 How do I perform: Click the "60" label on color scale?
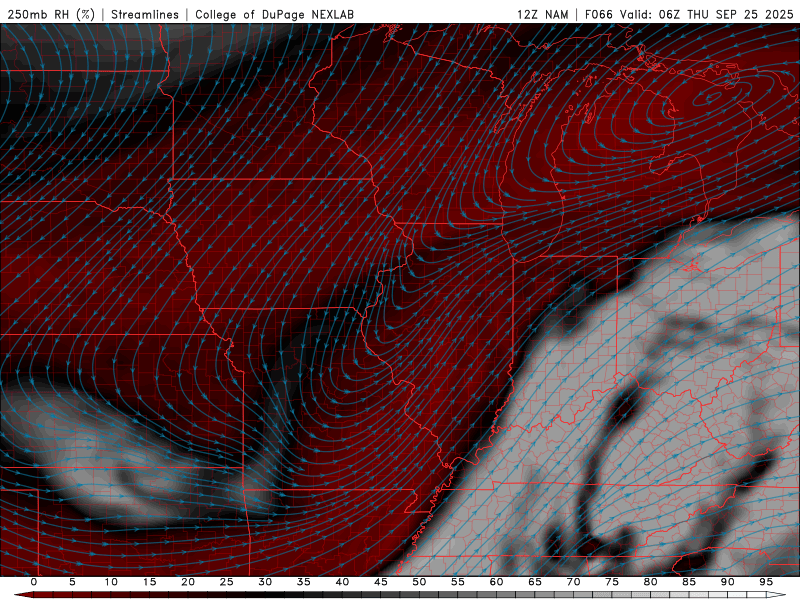tap(496, 582)
